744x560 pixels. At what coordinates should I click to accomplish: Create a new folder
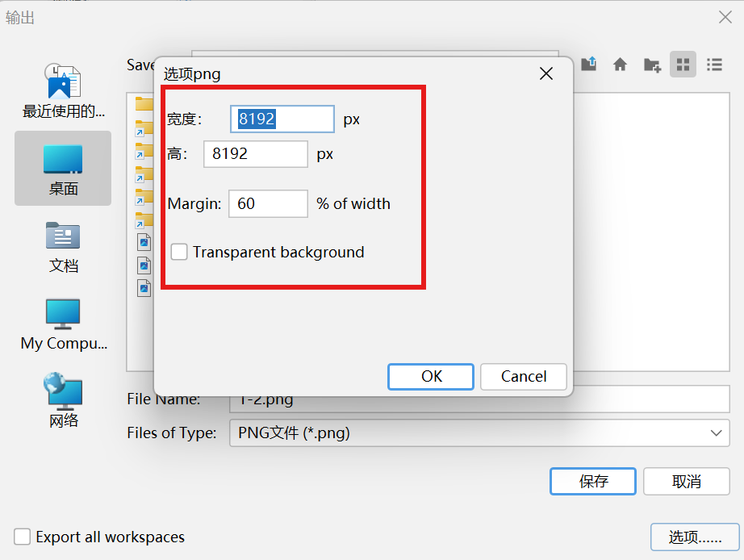(x=652, y=65)
